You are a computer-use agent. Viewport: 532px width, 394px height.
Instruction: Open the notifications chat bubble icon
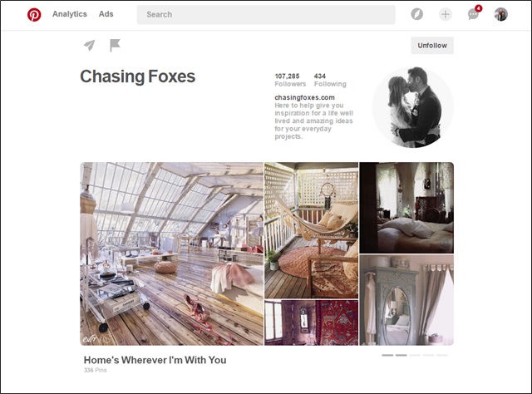pos(473,14)
